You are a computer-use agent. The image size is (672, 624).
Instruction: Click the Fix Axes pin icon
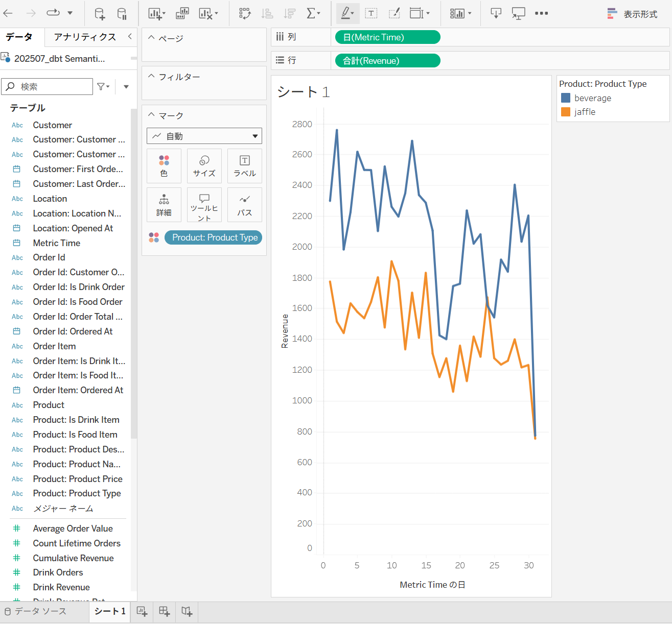[x=394, y=13]
